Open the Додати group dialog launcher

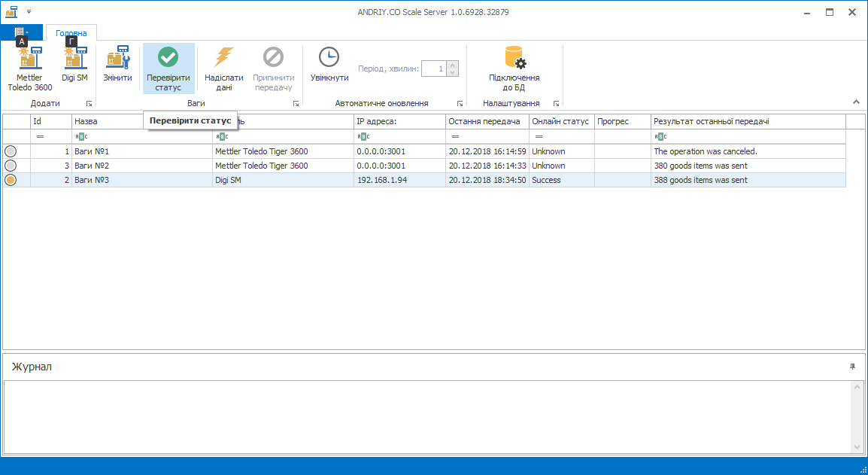[89, 104]
